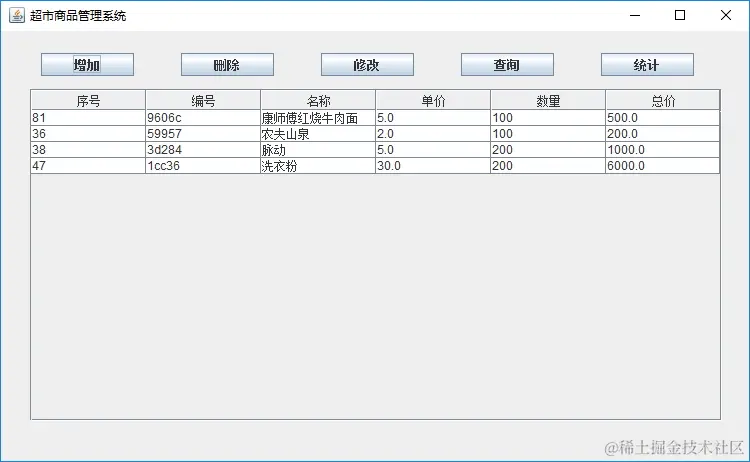Click the 编号 cell 59957
Image resolution: width=750 pixels, height=462 pixels.
point(203,134)
